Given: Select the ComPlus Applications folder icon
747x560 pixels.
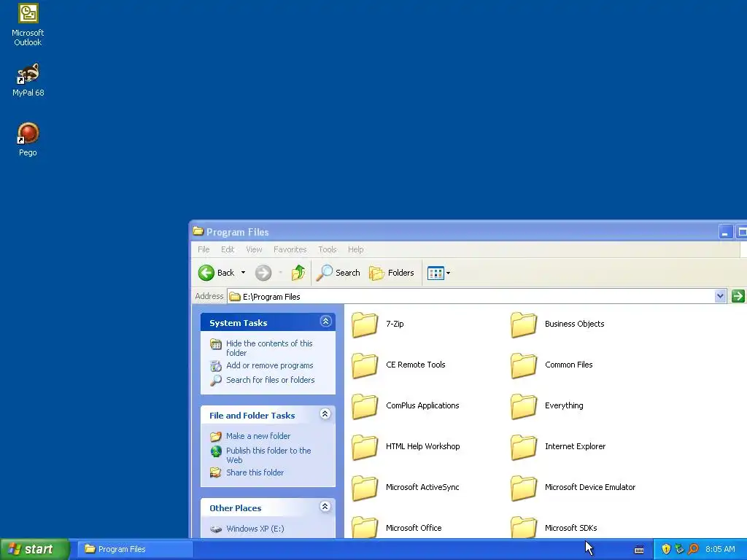Looking at the screenshot, I should click(x=365, y=406).
